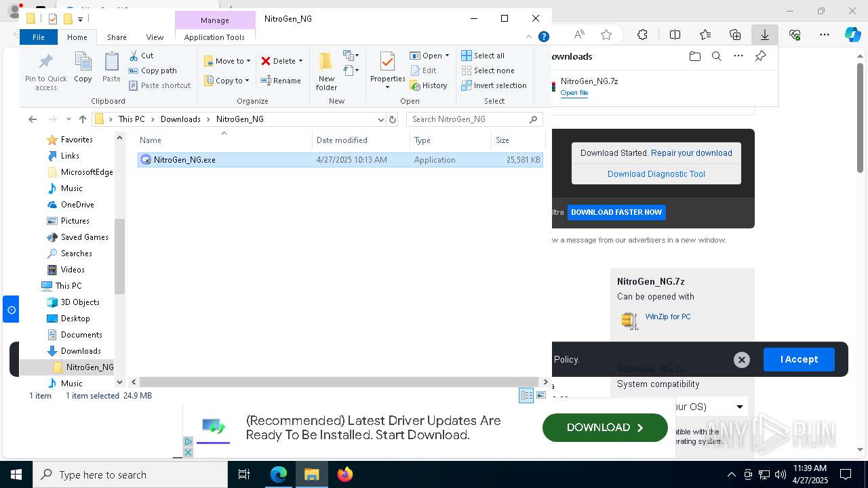The width and height of the screenshot is (868, 488).
Task: Select OneDrive in navigation pane
Action: coord(77,205)
